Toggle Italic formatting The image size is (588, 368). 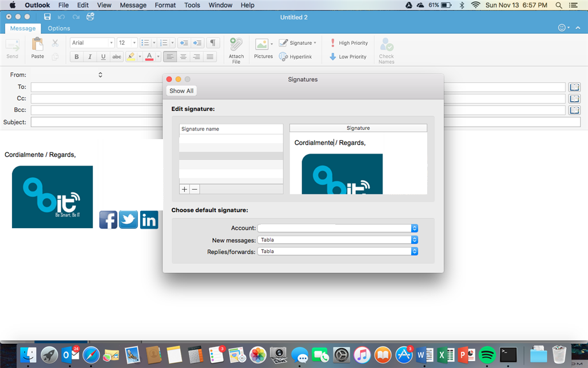pos(90,57)
